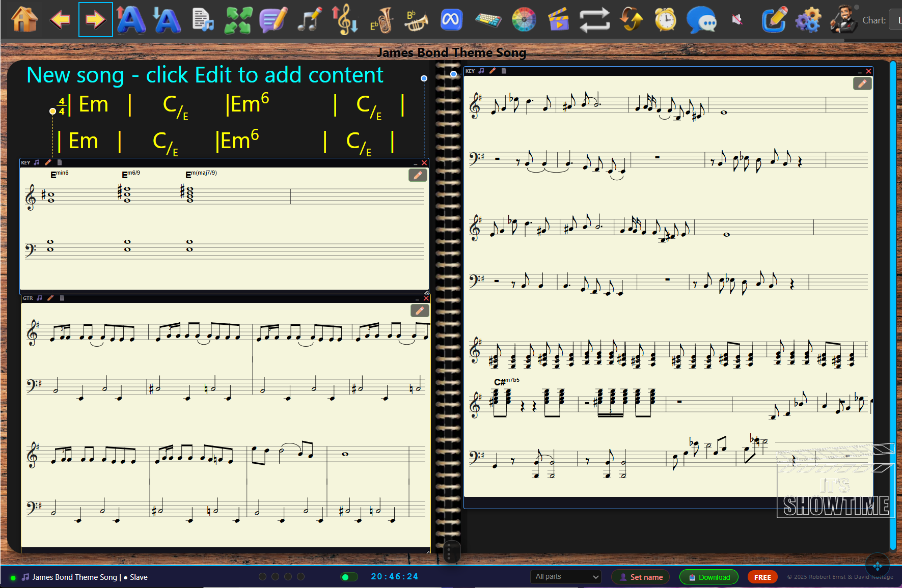Open the keyboard icon in toolbar
The image size is (902, 588).
click(x=488, y=20)
